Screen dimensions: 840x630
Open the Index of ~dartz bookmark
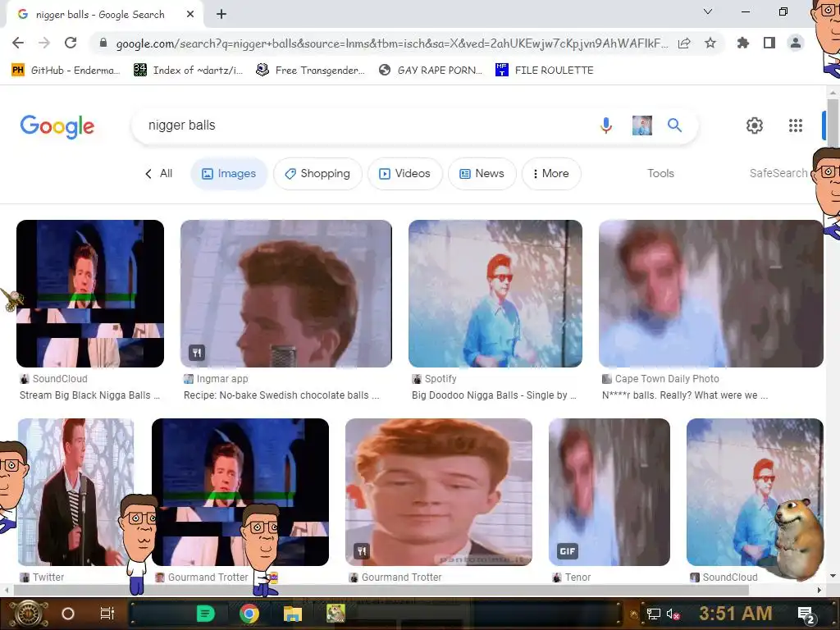[188, 71]
